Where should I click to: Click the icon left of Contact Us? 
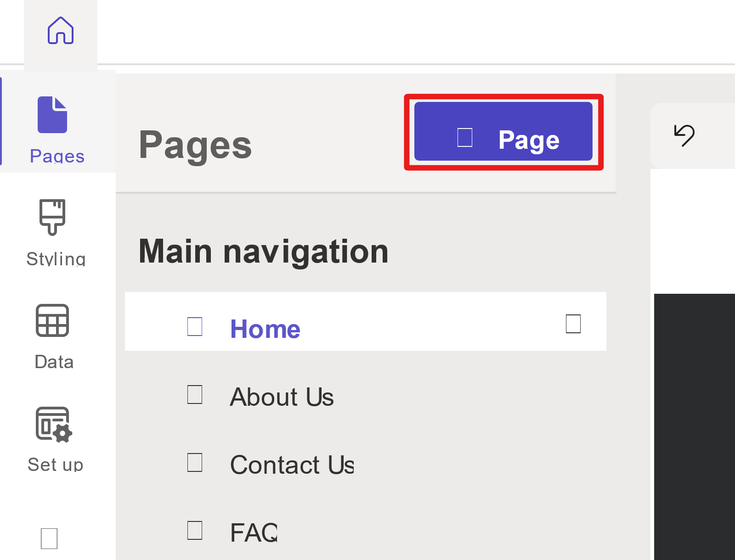195,462
